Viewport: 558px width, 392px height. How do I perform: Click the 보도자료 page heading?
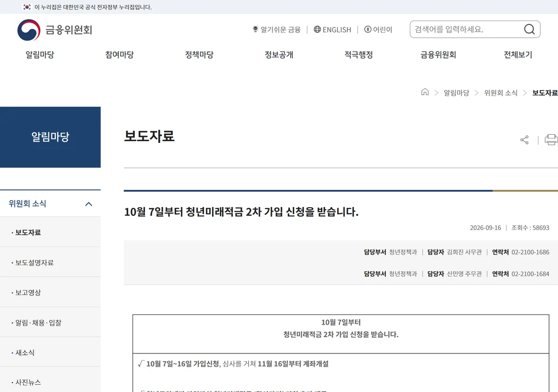[x=149, y=136]
